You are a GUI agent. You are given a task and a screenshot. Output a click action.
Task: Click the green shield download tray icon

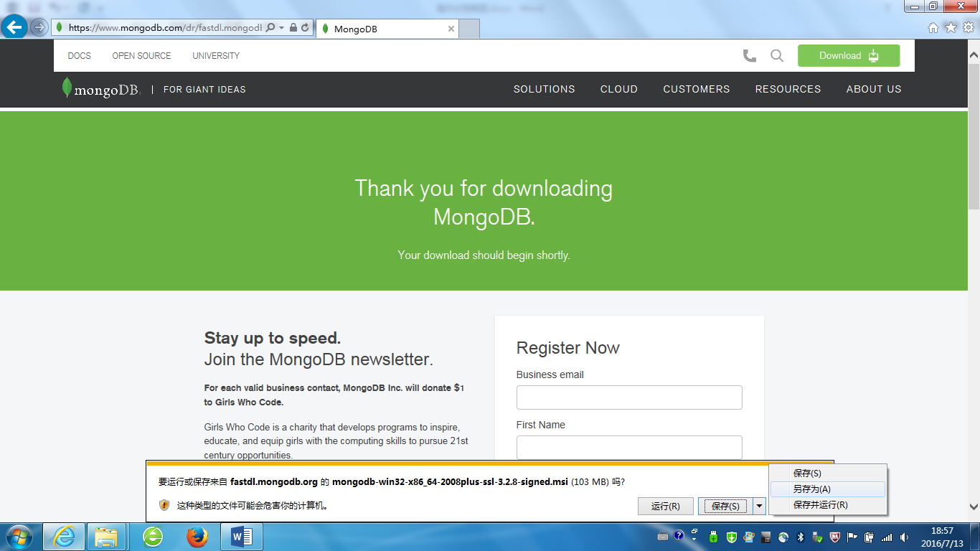tap(731, 537)
